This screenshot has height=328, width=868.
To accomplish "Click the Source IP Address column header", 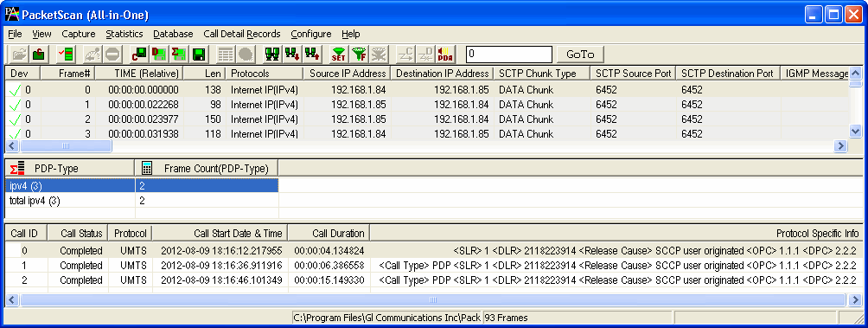I will (x=347, y=74).
